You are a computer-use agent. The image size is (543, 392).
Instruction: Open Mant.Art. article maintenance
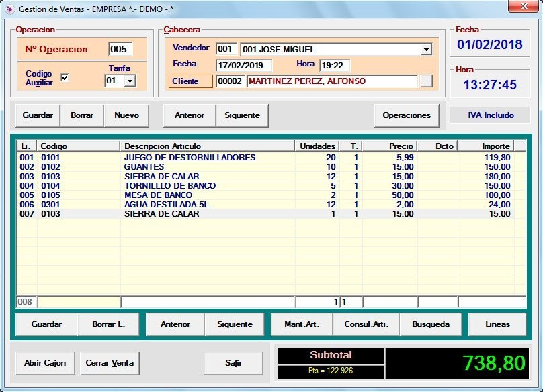click(302, 324)
